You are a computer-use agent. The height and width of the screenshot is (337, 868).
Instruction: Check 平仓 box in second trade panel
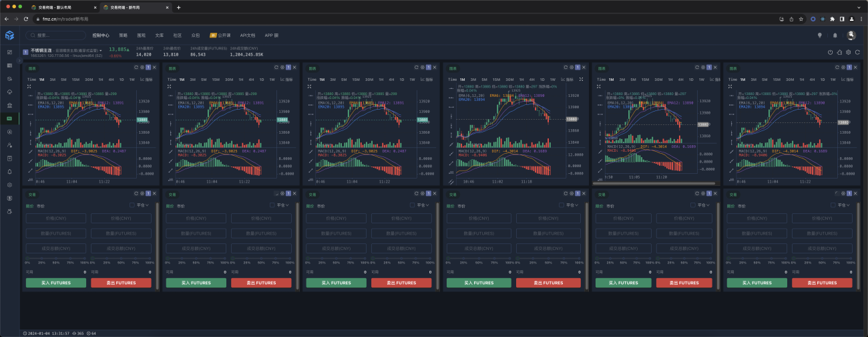coord(273,205)
